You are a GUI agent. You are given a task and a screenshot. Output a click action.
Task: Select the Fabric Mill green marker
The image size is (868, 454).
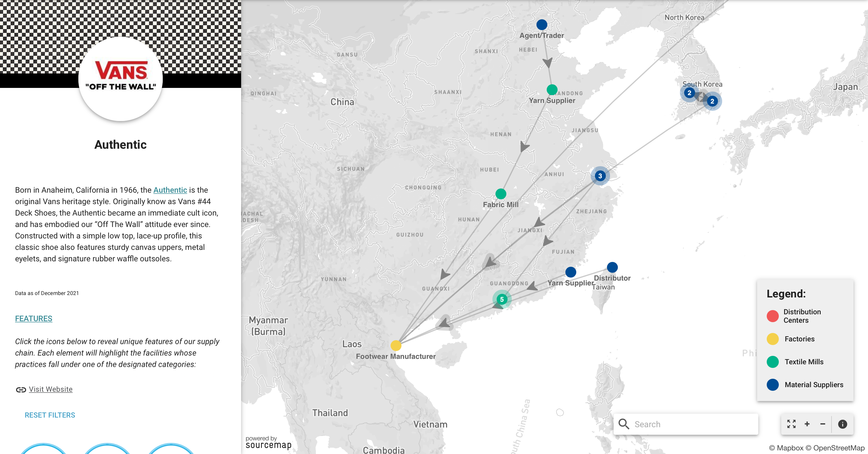501,194
